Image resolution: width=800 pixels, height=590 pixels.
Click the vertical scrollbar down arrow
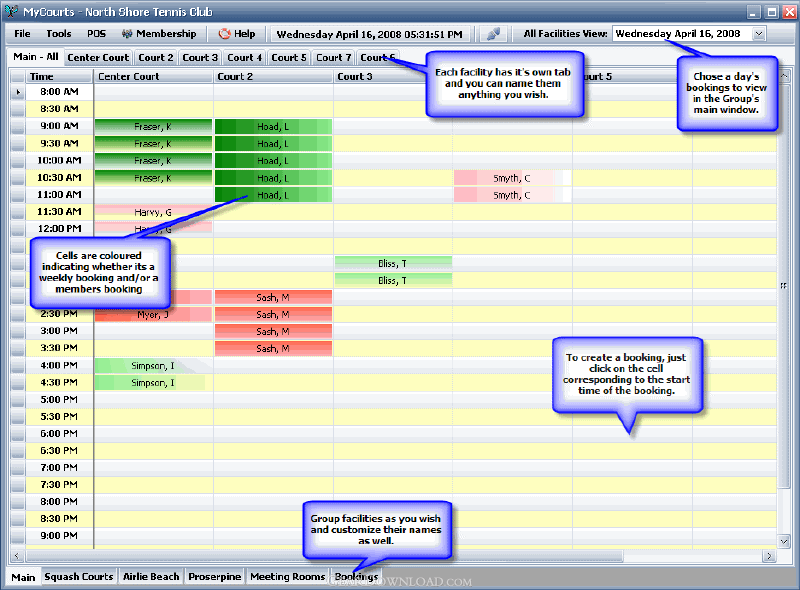point(784,541)
